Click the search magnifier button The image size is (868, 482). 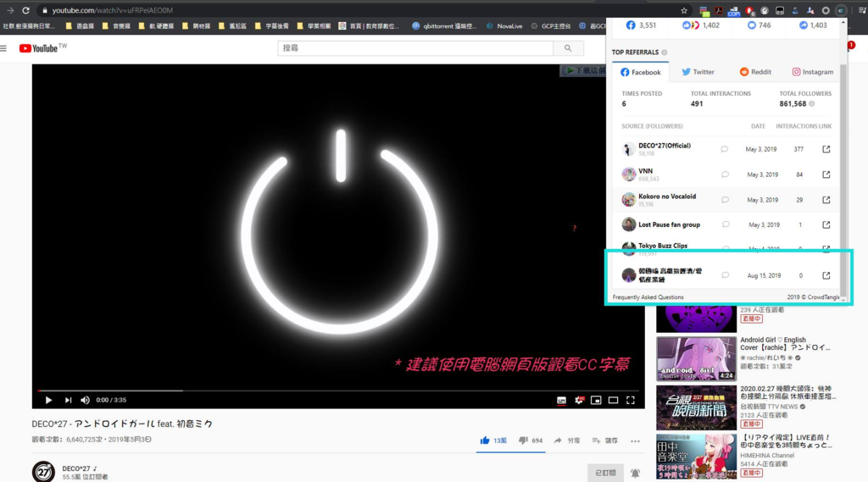[x=568, y=48]
